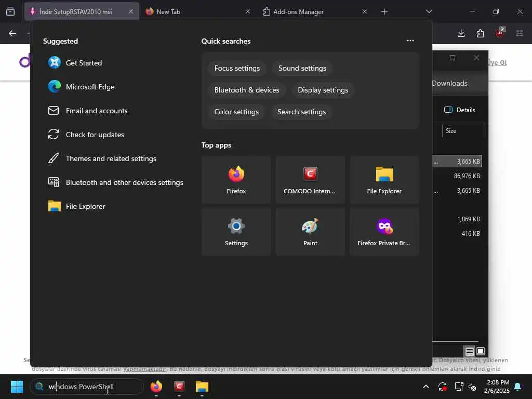Launch Firefox from Top apps
Screen dimensions: 532x399
point(236,180)
